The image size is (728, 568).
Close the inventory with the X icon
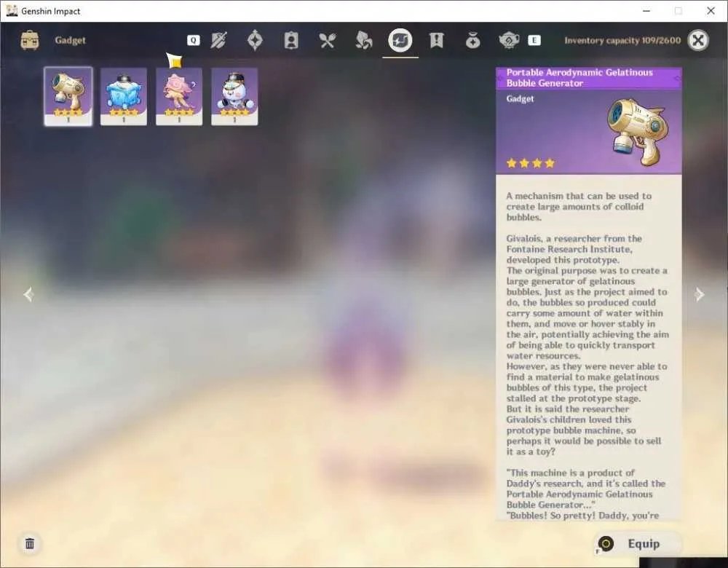tap(698, 40)
